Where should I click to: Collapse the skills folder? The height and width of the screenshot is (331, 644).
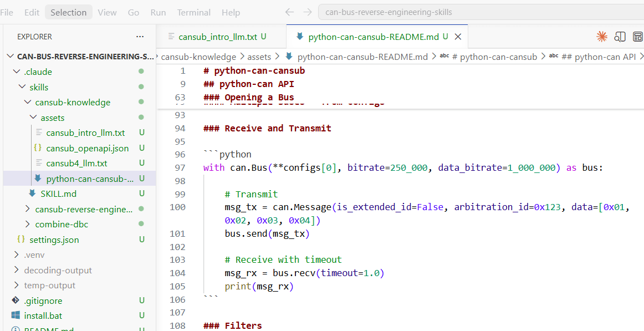tap(22, 87)
